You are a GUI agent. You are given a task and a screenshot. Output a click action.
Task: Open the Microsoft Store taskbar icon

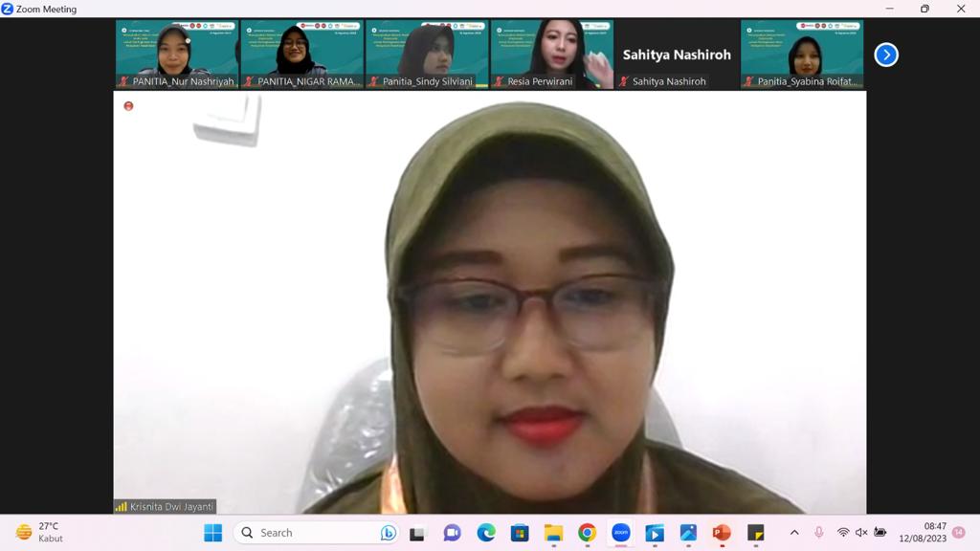[520, 533]
